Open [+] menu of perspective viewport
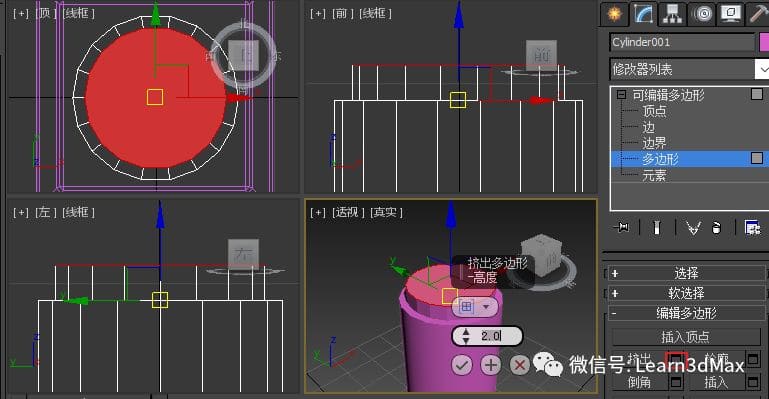The height and width of the screenshot is (399, 769). (x=318, y=212)
